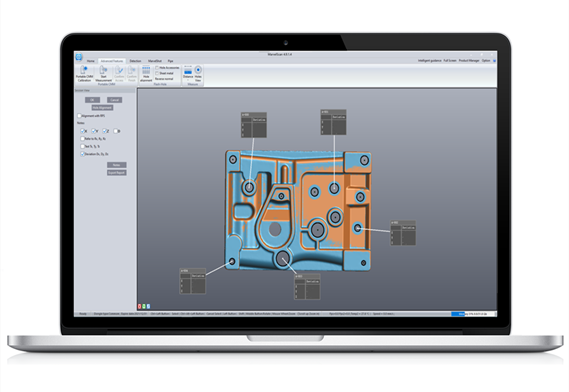The width and height of the screenshot is (569, 392).
Task: Enable the Test Tx, Ty, Tz checkbox
Action: (82, 146)
